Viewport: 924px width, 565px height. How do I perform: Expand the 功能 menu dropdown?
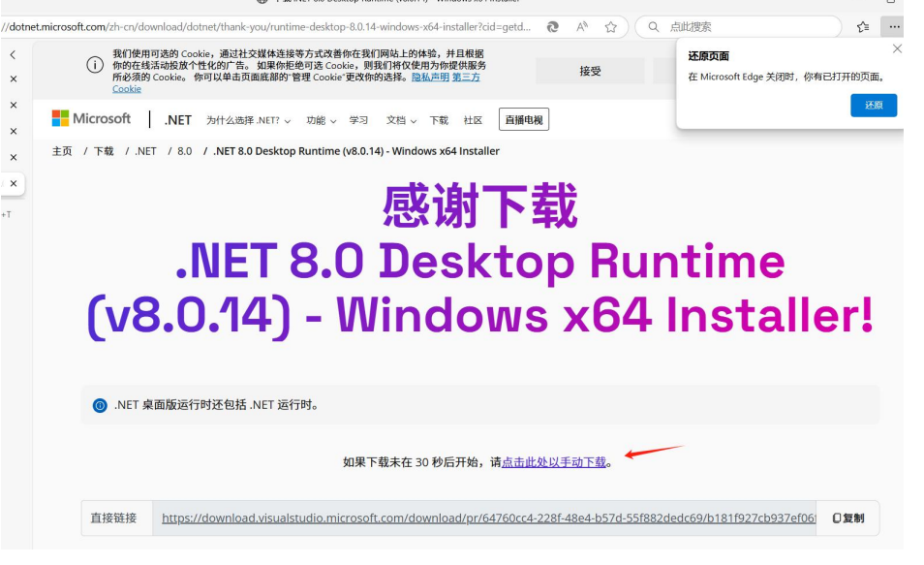[x=321, y=120]
